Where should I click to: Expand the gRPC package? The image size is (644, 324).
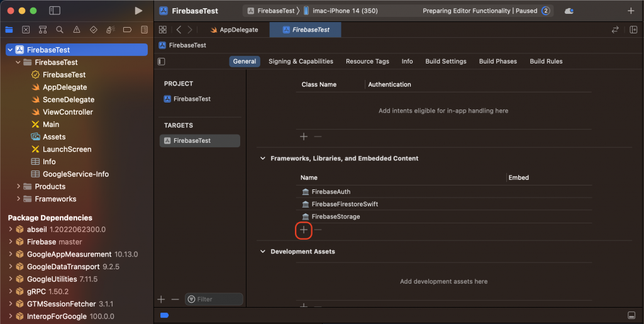[10, 291]
